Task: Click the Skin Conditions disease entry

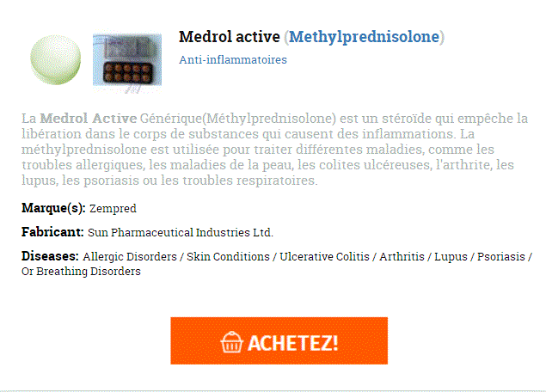Action: pos(228,257)
